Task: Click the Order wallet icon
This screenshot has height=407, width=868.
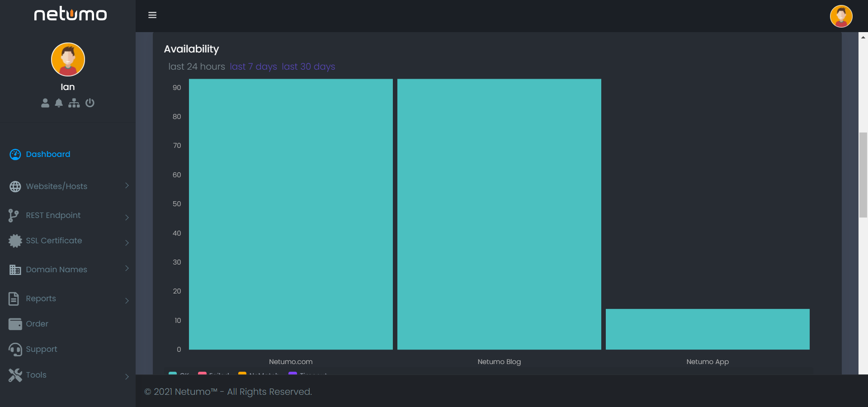Action: [x=15, y=324]
